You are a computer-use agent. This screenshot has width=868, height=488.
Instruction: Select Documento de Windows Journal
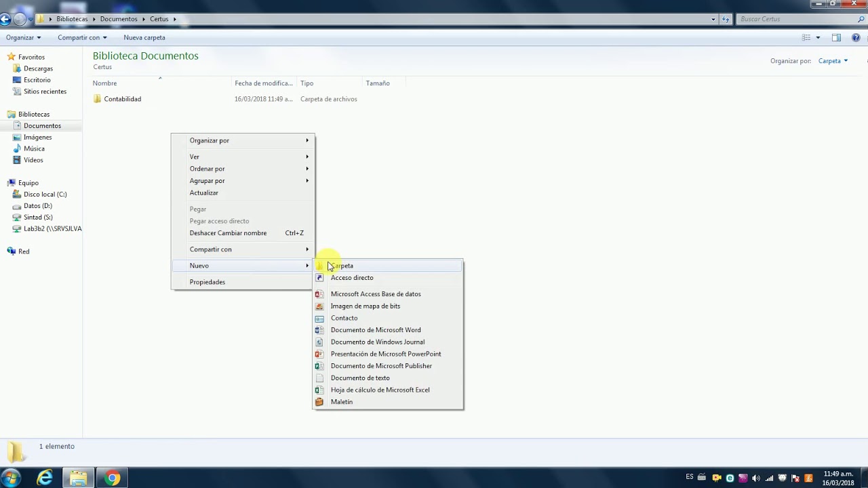click(388, 342)
